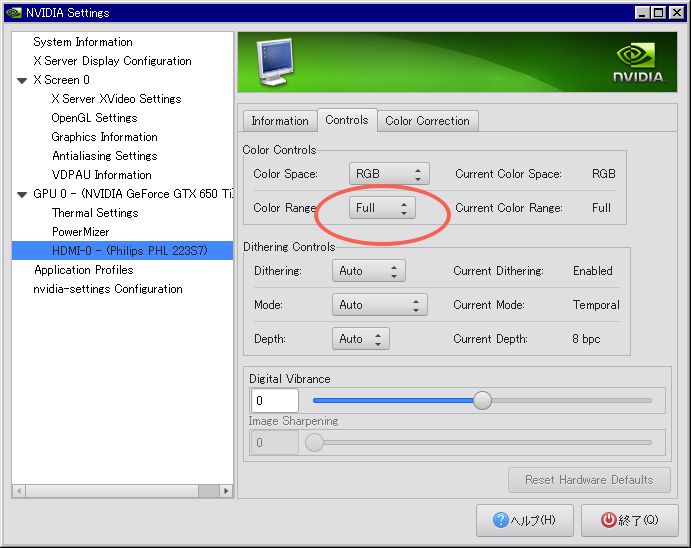The height and width of the screenshot is (548, 691).
Task: Collapse the X Screen 0 tree node
Action: (22, 81)
